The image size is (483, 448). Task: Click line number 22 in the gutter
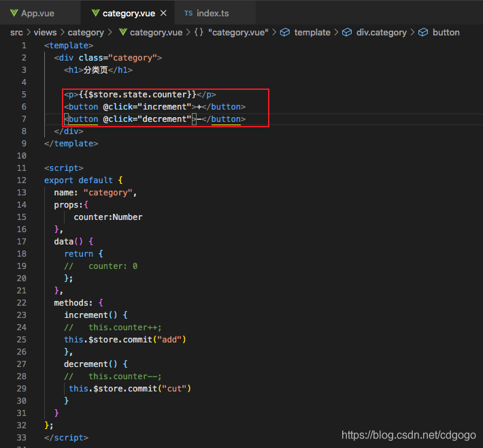[x=22, y=303]
